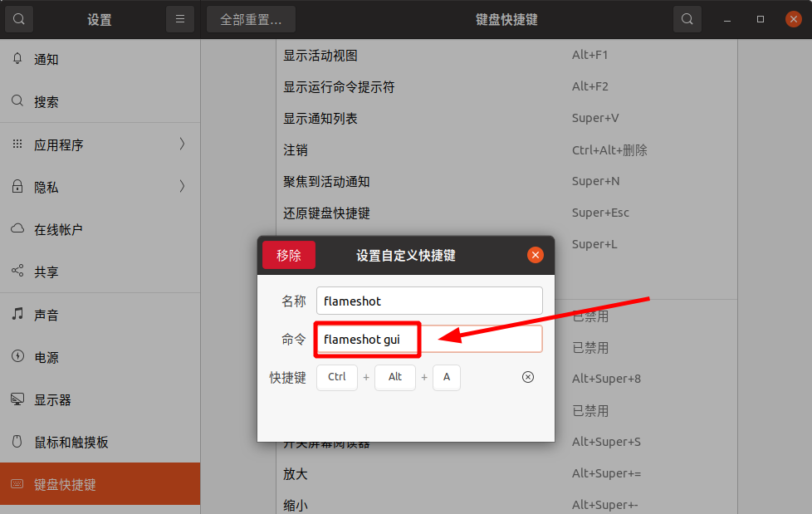The image size is (812, 514).
Task: Click the Alt+Super+S shortcut value
Action: [606, 442]
